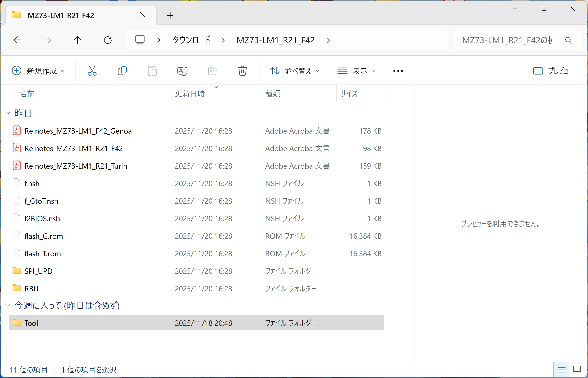This screenshot has height=378, width=588.
Task: Switch to details list view
Action: click(x=561, y=369)
